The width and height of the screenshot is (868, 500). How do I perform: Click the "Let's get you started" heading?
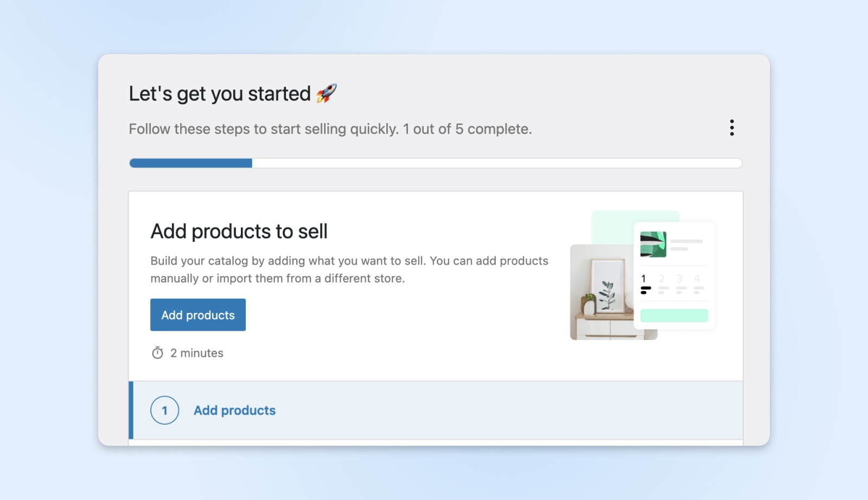click(x=220, y=94)
